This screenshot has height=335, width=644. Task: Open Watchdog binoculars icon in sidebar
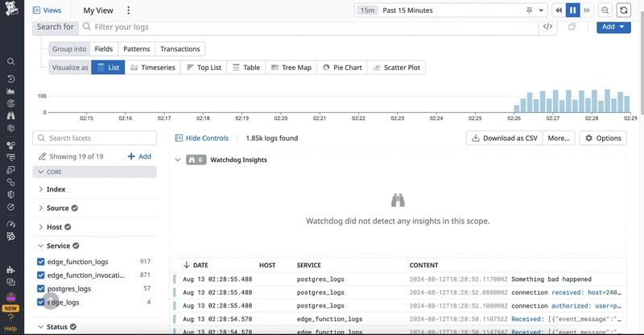pos(11,115)
